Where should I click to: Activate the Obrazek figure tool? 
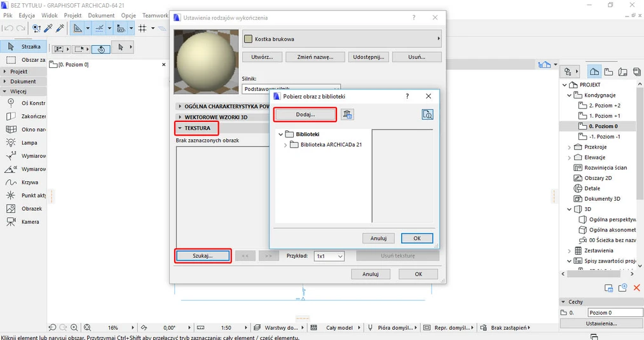tap(24, 208)
